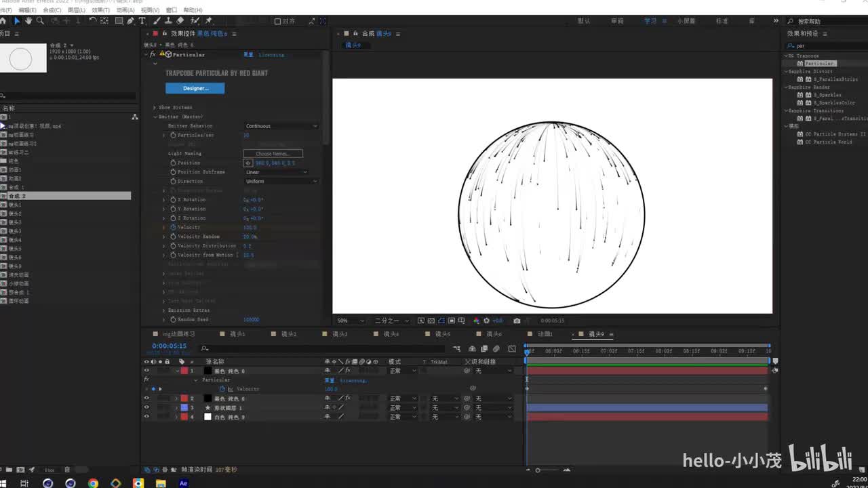This screenshot has height=488, width=868.
Task: Open channel and color management settings icon
Action: 476,321
